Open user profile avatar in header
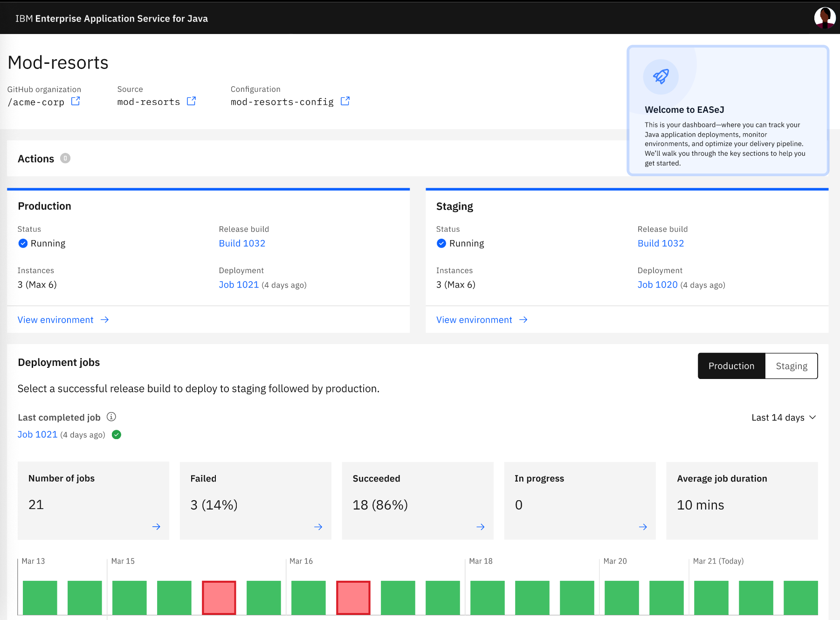The width and height of the screenshot is (840, 620). click(825, 18)
